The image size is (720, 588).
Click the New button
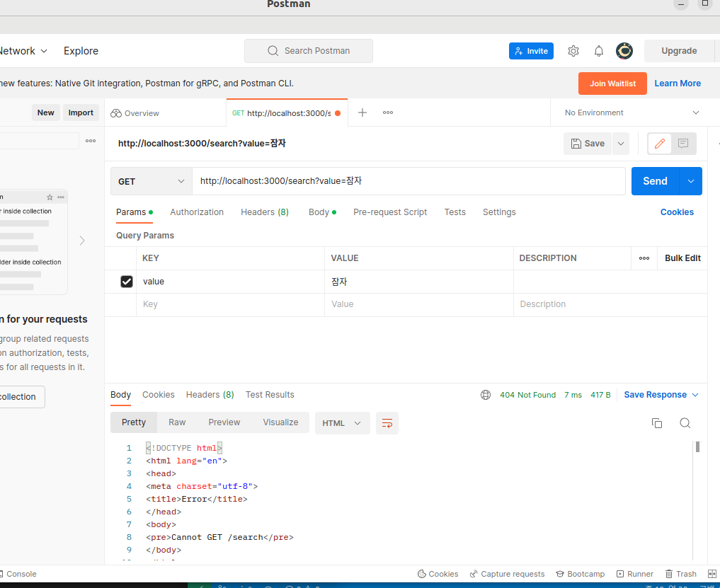(46, 113)
